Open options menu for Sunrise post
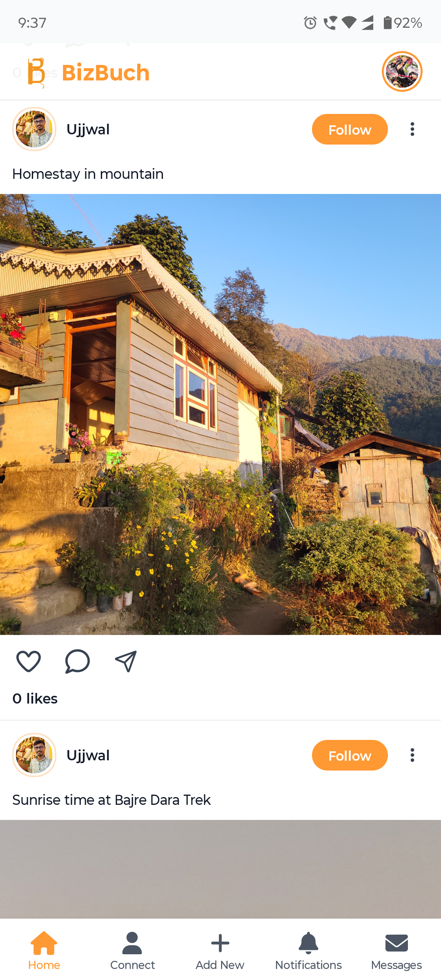 pos(412,755)
